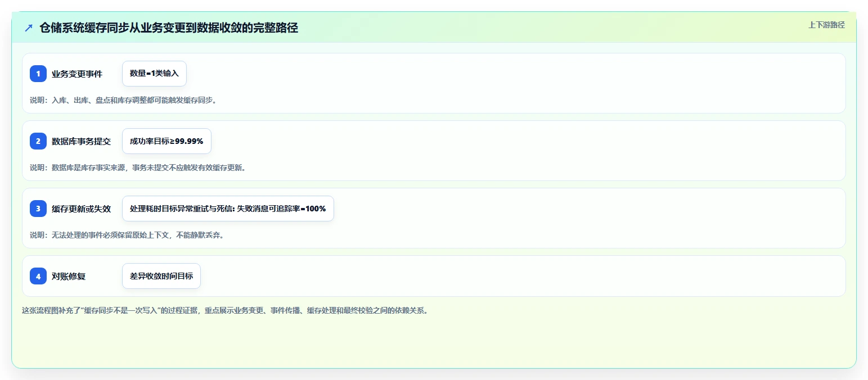Viewport: 868px width, 380px height.
Task: Click the heading 仓储系统缓存同步从业务变更到数据收敛的完整路径
Action: tap(169, 28)
